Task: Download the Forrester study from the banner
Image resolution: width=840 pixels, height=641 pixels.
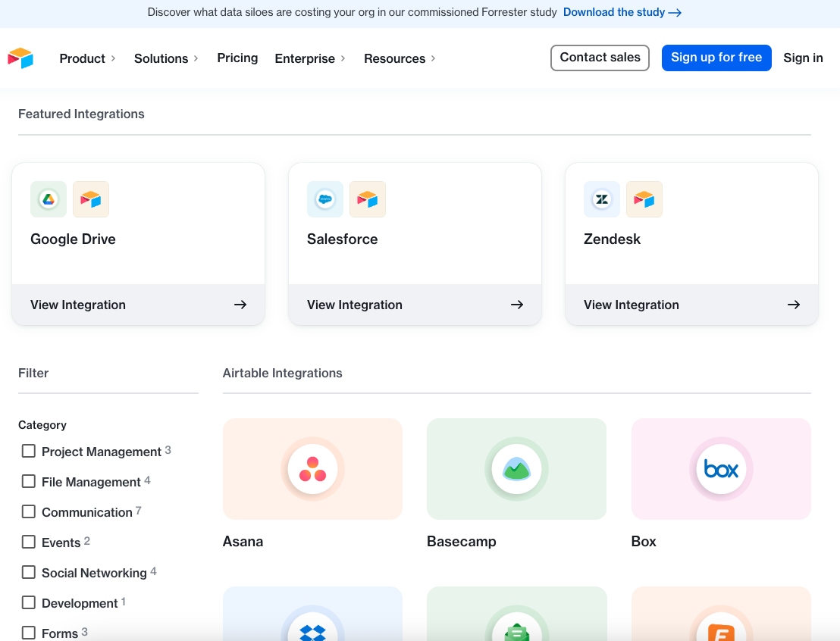Action: click(622, 12)
